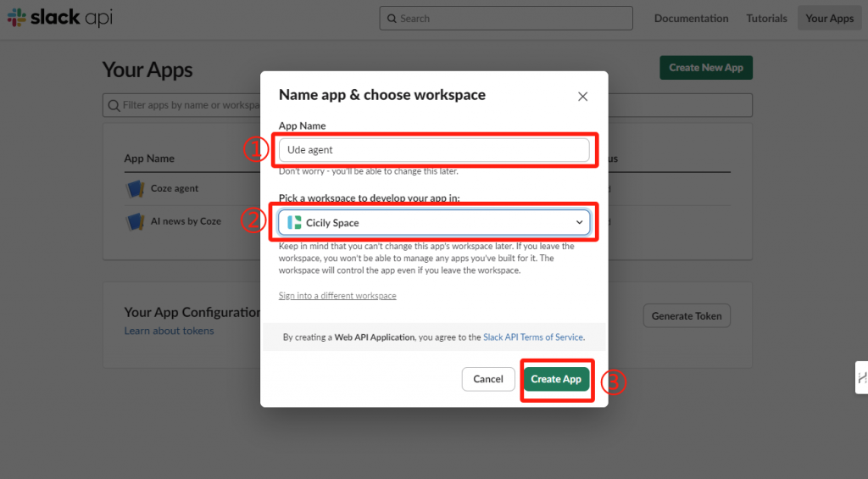
Task: Open the Cicily Space workspace selector
Action: pos(434,223)
